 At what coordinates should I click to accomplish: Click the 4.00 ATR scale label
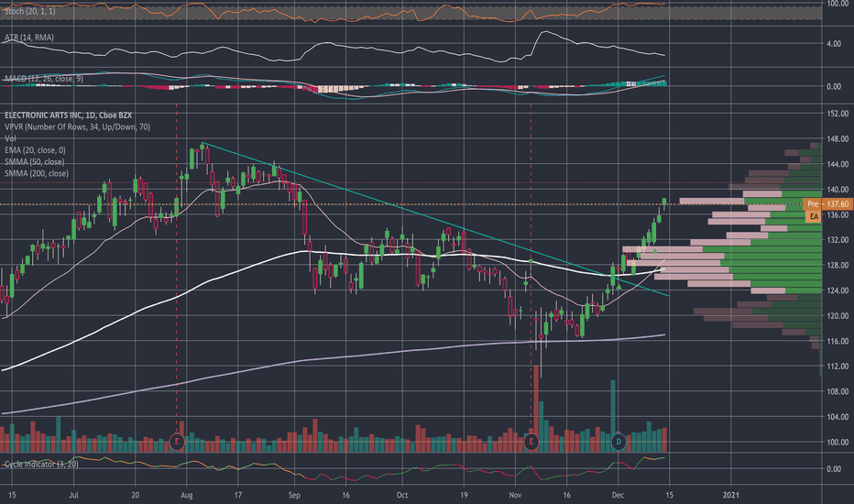[834, 44]
